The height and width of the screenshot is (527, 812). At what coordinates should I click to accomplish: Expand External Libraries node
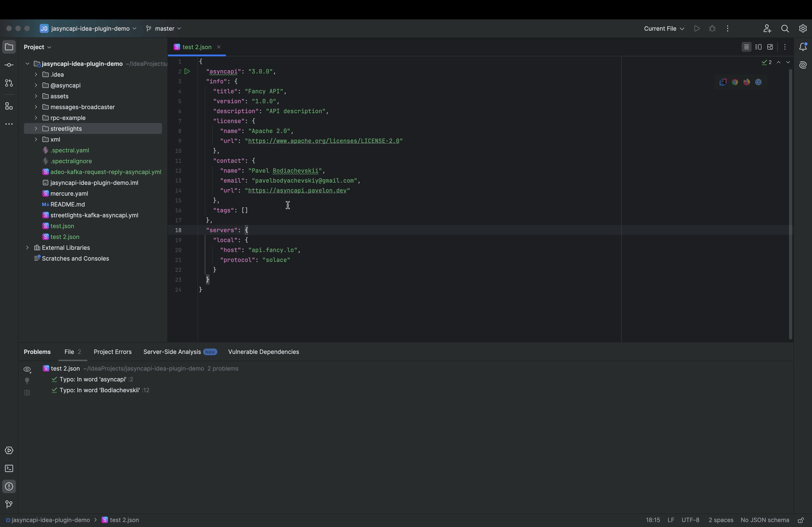[27, 248]
